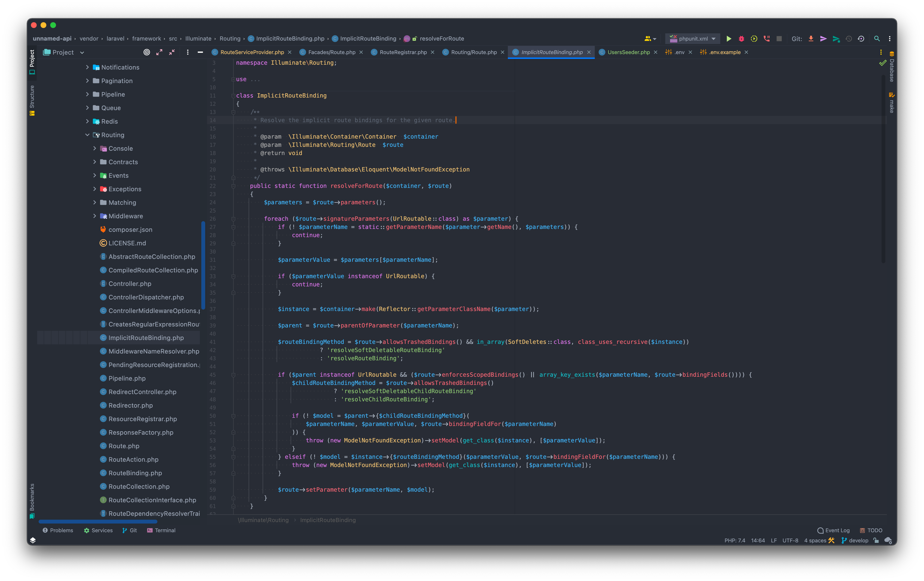
Task: Click the red Debug bug icon
Action: coord(741,38)
